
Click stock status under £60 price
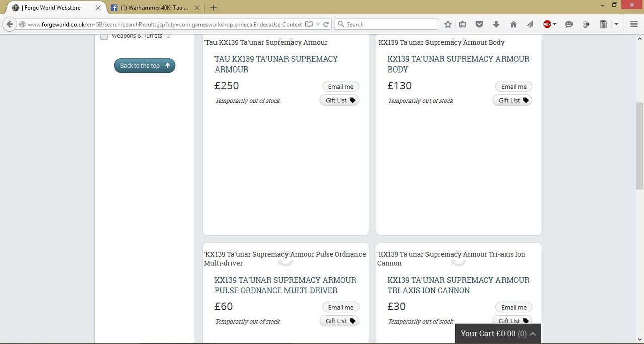[247, 321]
